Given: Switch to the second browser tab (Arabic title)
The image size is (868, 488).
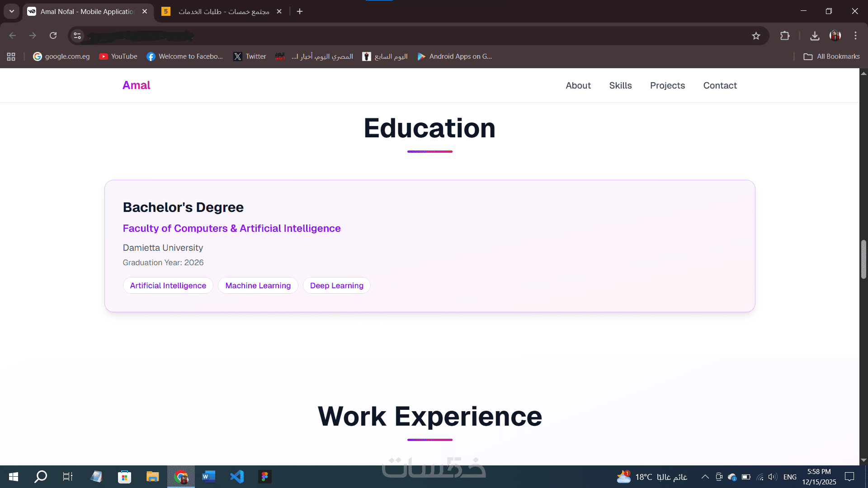Looking at the screenshot, I should point(223,11).
